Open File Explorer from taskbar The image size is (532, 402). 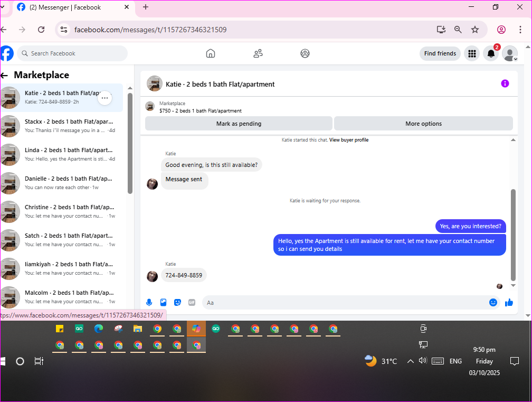click(137, 329)
